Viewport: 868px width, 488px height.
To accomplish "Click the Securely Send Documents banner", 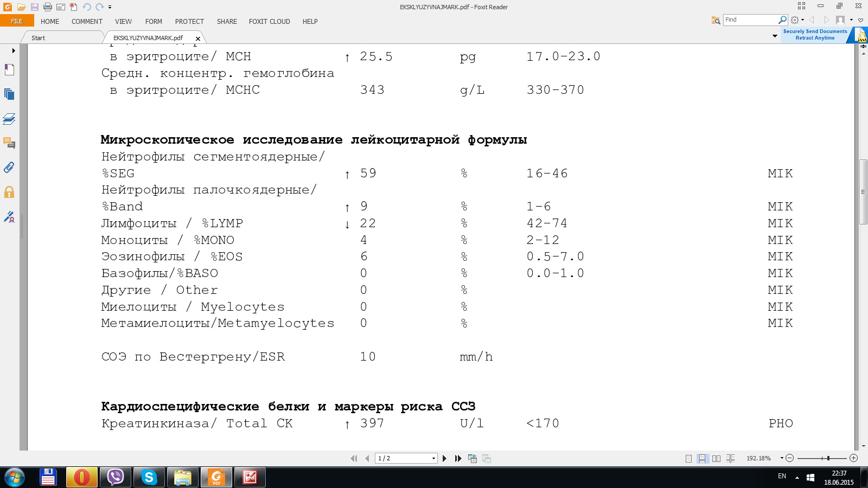I will 815,35.
